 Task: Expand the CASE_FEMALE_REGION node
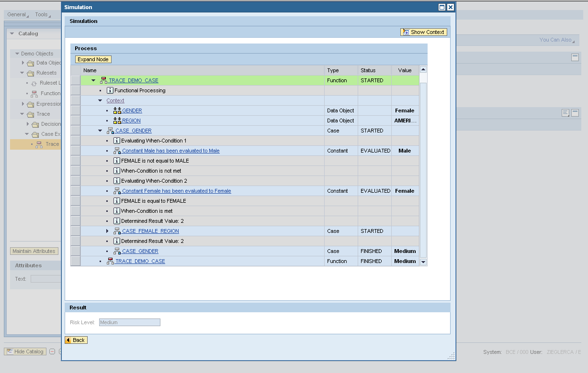click(x=107, y=231)
